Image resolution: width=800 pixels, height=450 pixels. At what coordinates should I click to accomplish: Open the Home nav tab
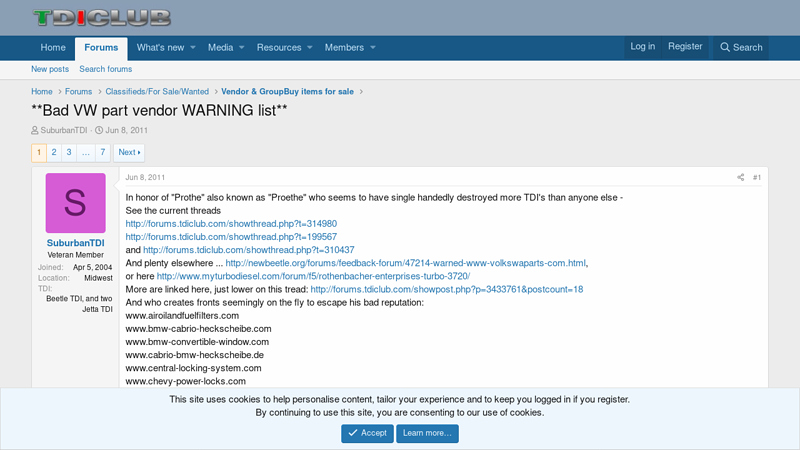53,47
